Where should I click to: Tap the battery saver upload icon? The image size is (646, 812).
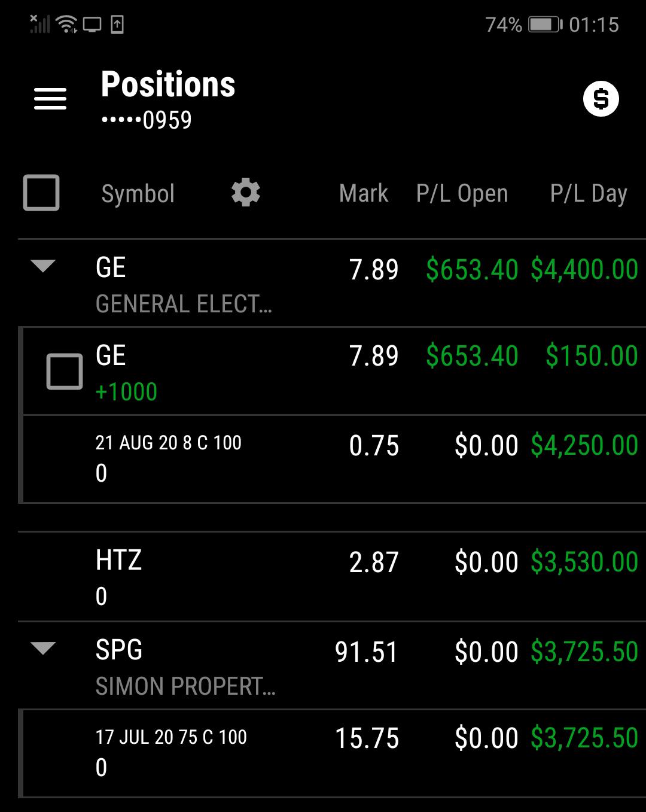pyautogui.click(x=117, y=25)
